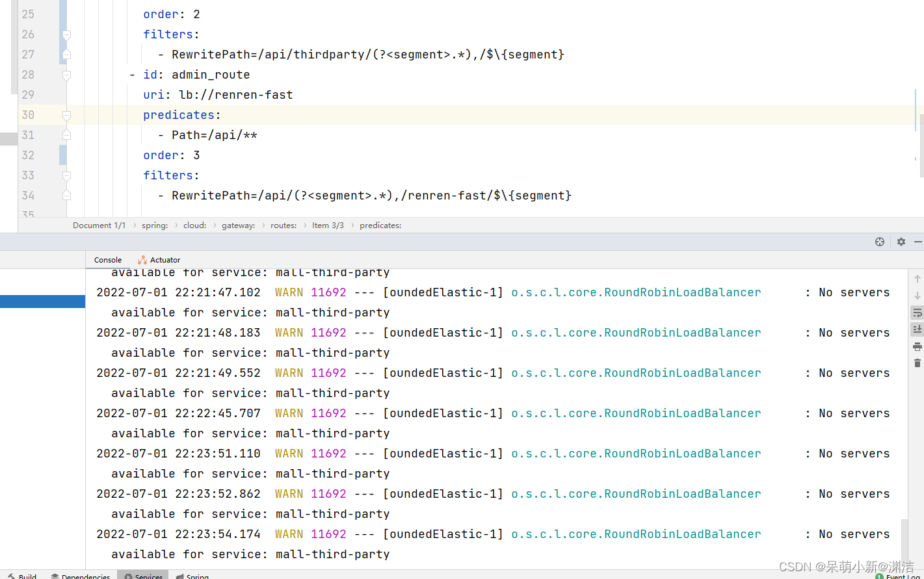Click the locate crosshair icon in Services header

tap(880, 242)
